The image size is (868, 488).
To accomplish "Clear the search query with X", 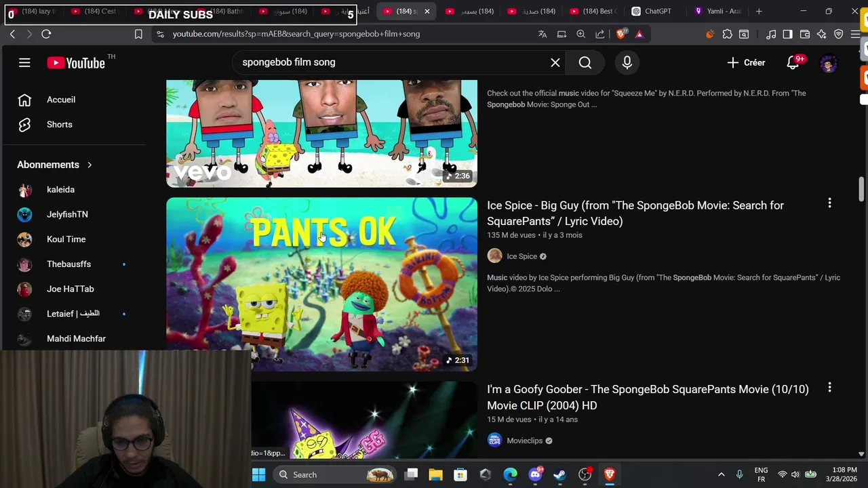I will (x=555, y=62).
